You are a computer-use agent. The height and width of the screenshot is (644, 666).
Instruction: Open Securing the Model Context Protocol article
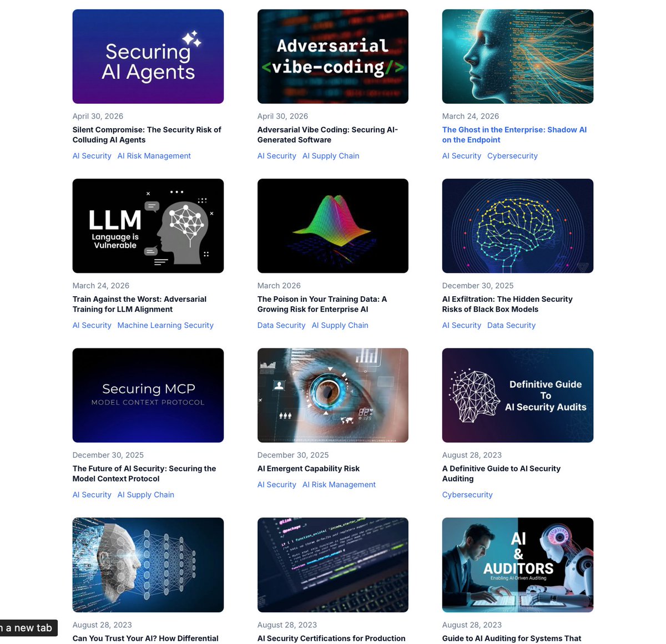[x=144, y=474]
